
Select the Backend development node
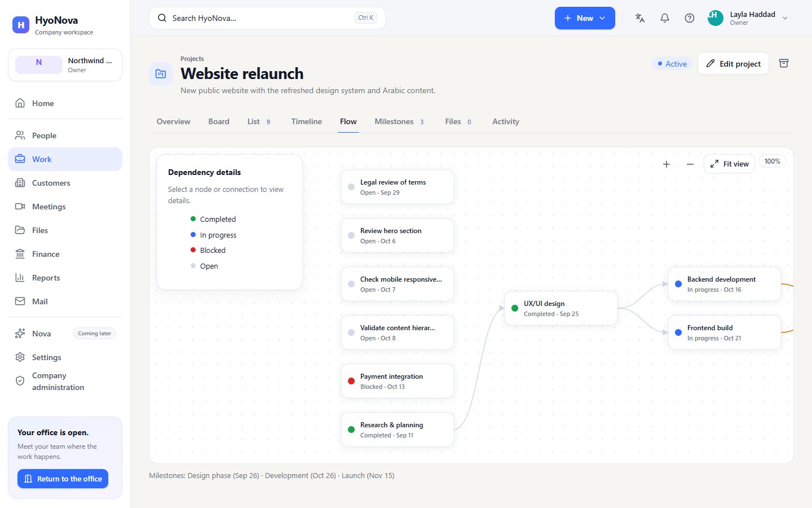pyautogui.click(x=725, y=284)
